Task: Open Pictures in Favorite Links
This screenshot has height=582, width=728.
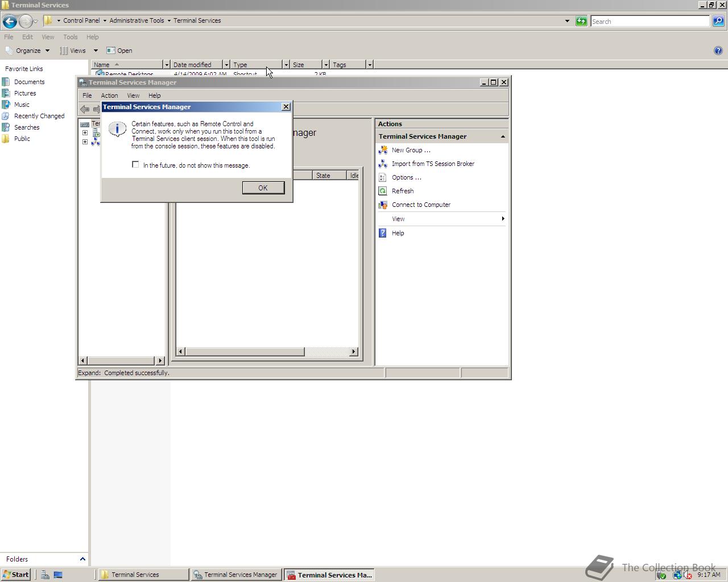Action: 25,93
